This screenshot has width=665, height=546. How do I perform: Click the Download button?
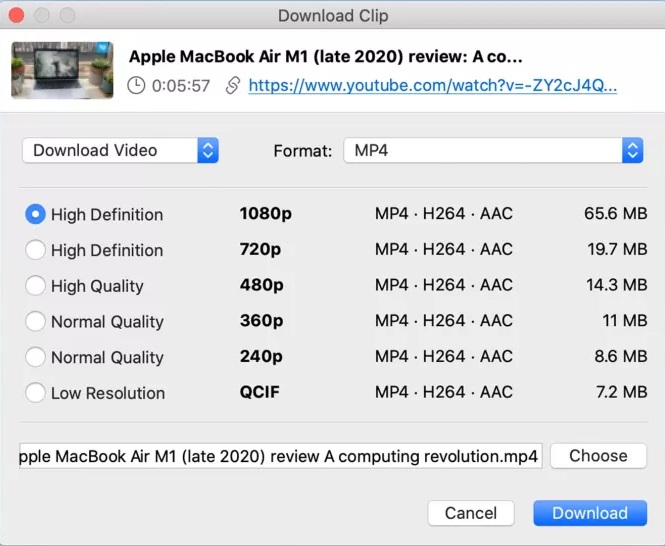point(590,513)
